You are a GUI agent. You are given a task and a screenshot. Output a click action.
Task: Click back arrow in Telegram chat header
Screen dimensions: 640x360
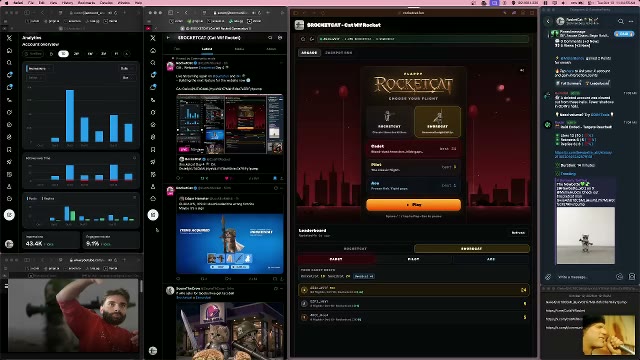(x=548, y=21)
